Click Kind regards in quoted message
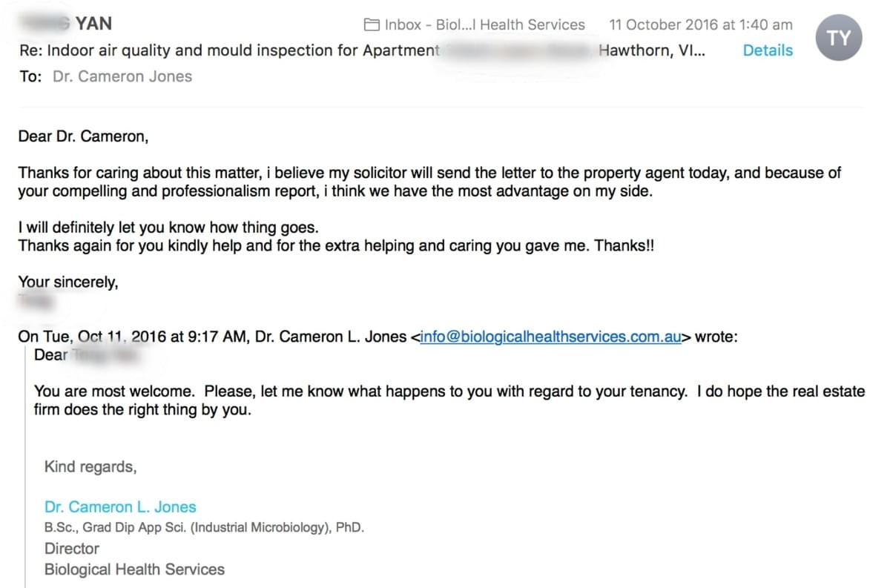 (x=90, y=467)
